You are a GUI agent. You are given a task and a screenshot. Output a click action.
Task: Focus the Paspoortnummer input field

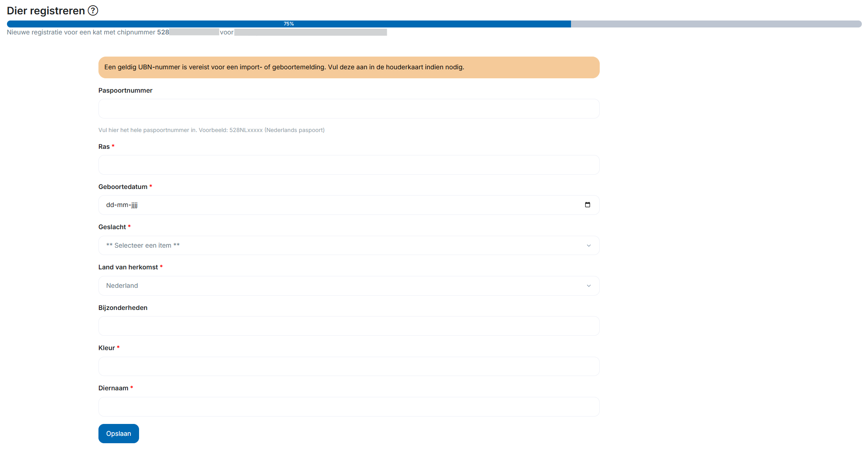point(349,109)
